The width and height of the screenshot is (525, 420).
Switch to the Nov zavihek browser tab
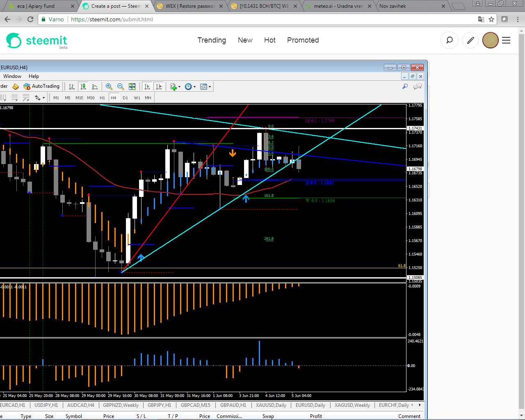412,6
